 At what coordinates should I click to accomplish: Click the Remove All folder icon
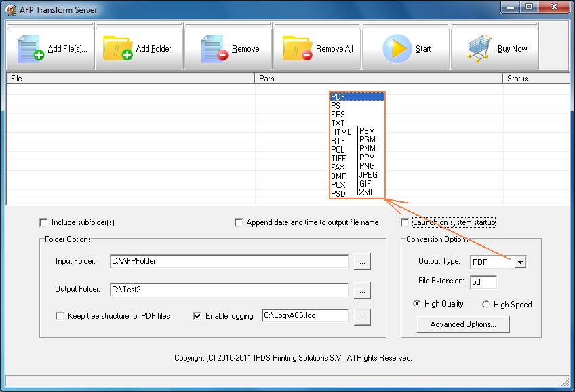tap(298, 48)
